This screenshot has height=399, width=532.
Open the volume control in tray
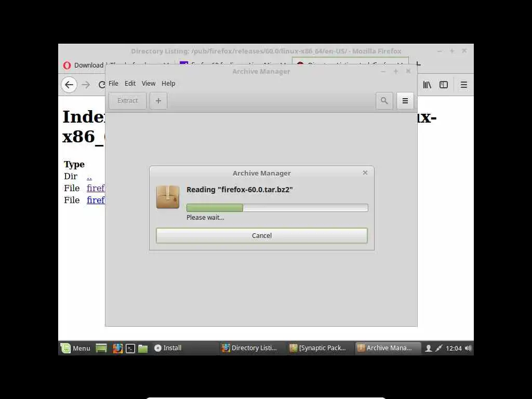point(468,348)
